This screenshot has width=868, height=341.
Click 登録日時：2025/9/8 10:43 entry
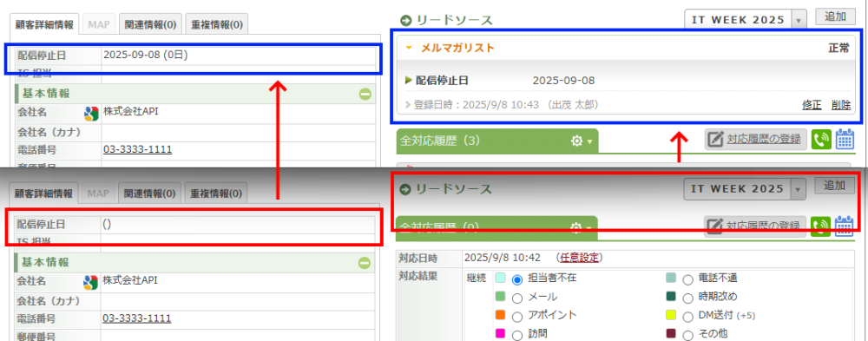[x=506, y=105]
